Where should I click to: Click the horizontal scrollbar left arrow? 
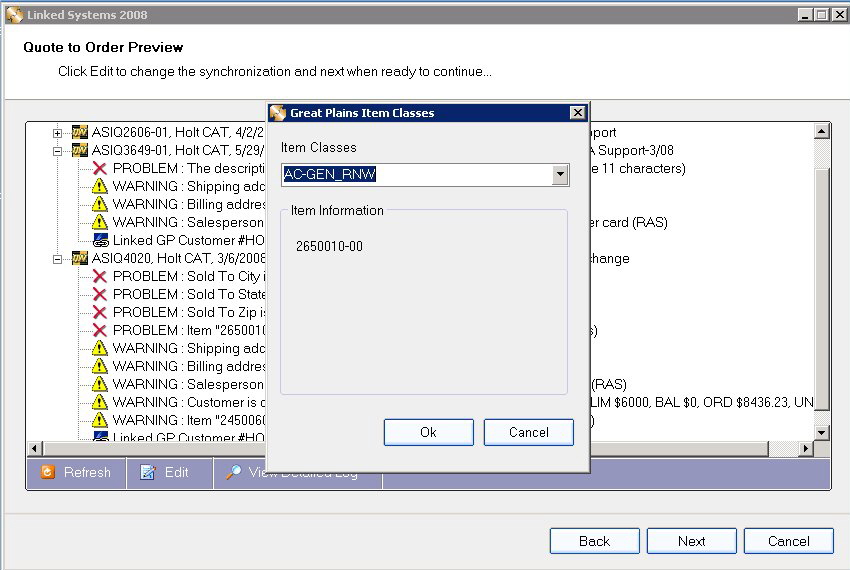tap(35, 449)
